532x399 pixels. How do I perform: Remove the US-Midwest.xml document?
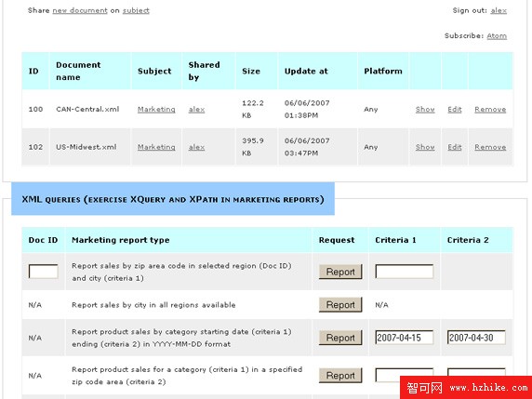point(490,147)
